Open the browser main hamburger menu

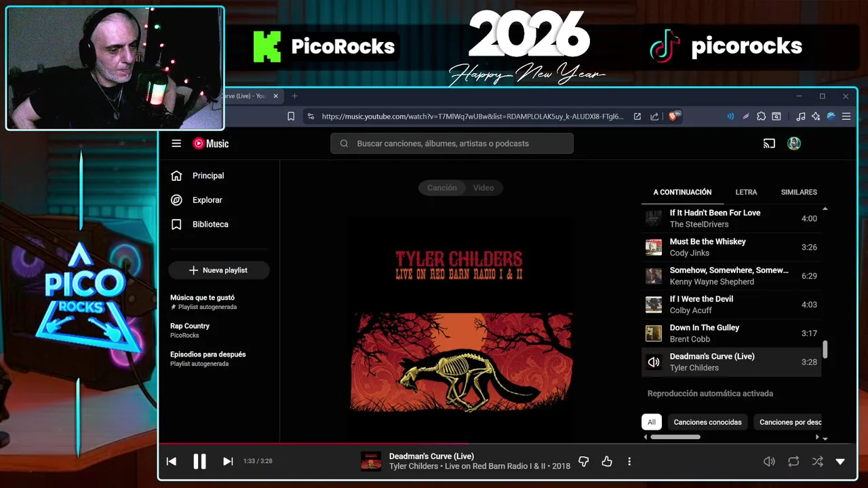point(846,117)
